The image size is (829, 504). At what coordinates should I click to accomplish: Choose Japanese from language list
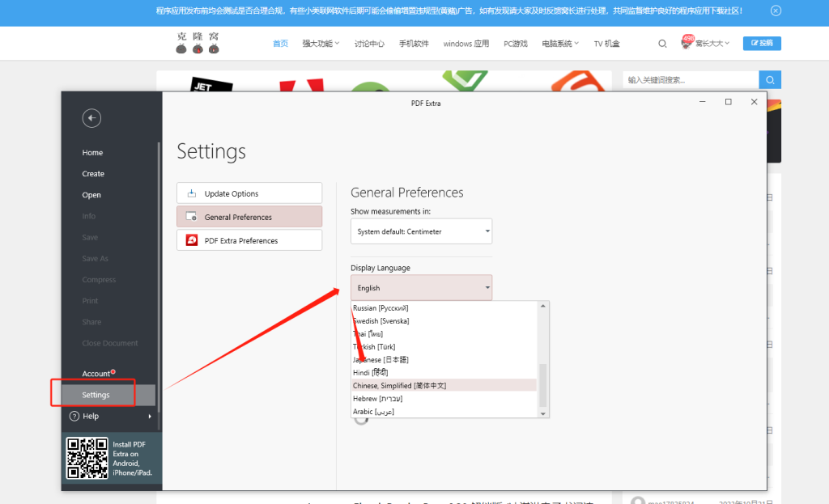click(x=444, y=360)
